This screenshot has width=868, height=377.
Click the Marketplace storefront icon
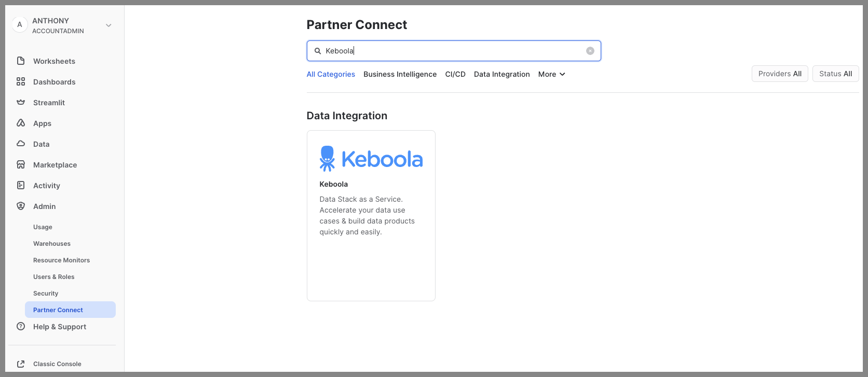tap(21, 164)
